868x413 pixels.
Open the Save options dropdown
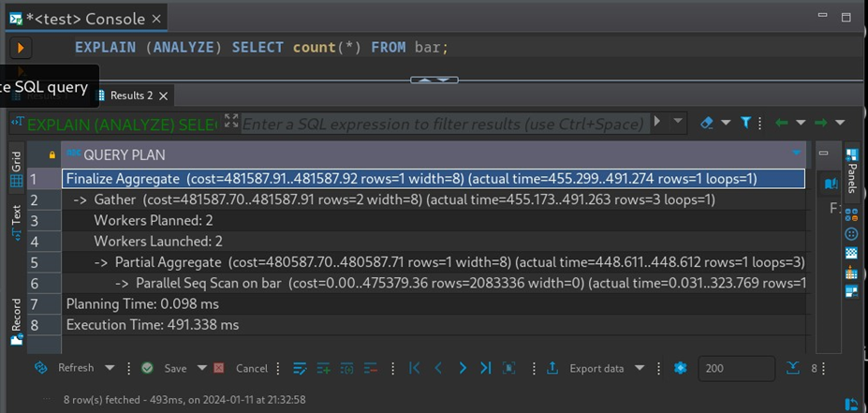202,368
